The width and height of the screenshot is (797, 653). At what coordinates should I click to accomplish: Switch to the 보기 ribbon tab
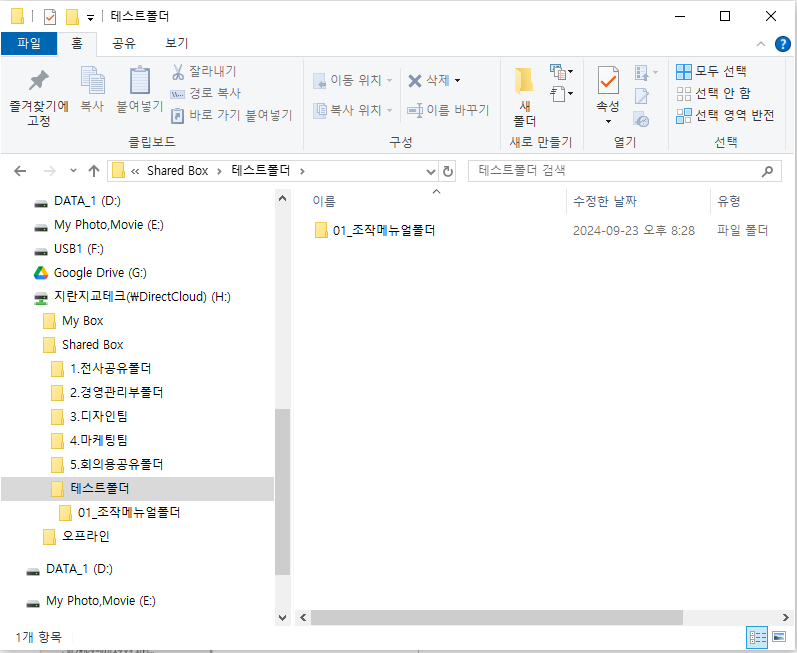pos(176,43)
